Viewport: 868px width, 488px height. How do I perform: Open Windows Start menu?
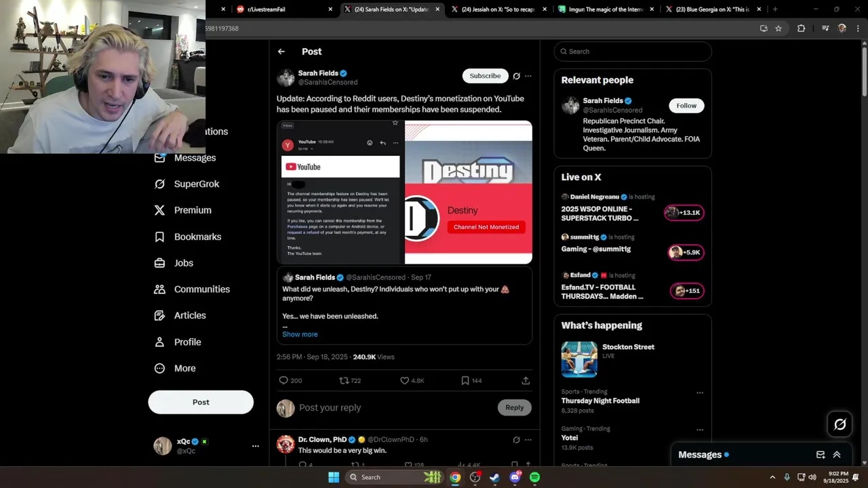coord(334,477)
